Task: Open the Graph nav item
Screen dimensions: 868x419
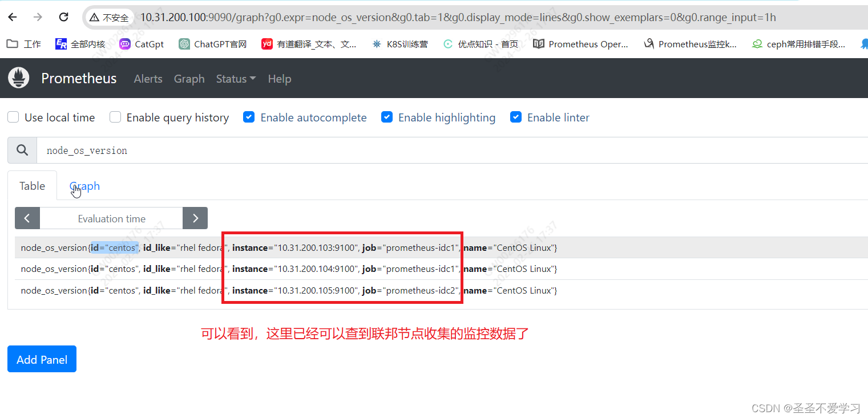Action: click(189, 79)
